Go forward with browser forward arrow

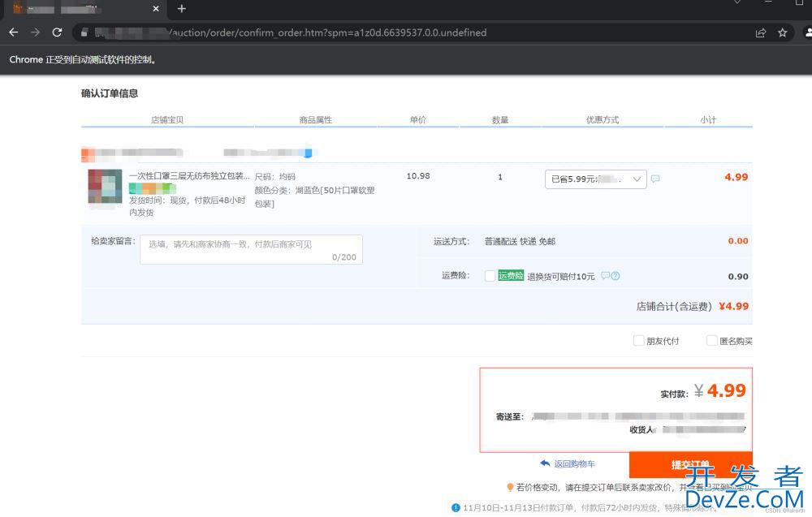pos(35,32)
